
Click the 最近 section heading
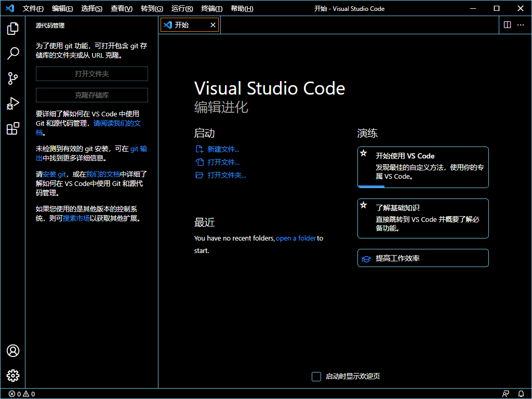(204, 222)
